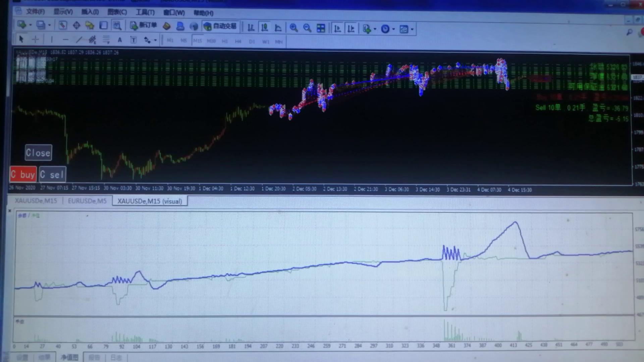
Task: Toggle the AutoTrading (自动交易) button
Action: point(220,26)
